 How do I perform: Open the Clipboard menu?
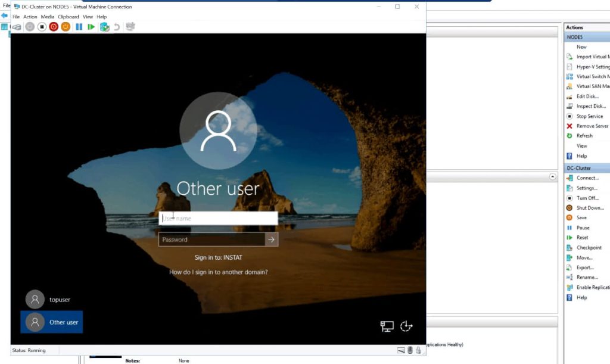(68, 17)
